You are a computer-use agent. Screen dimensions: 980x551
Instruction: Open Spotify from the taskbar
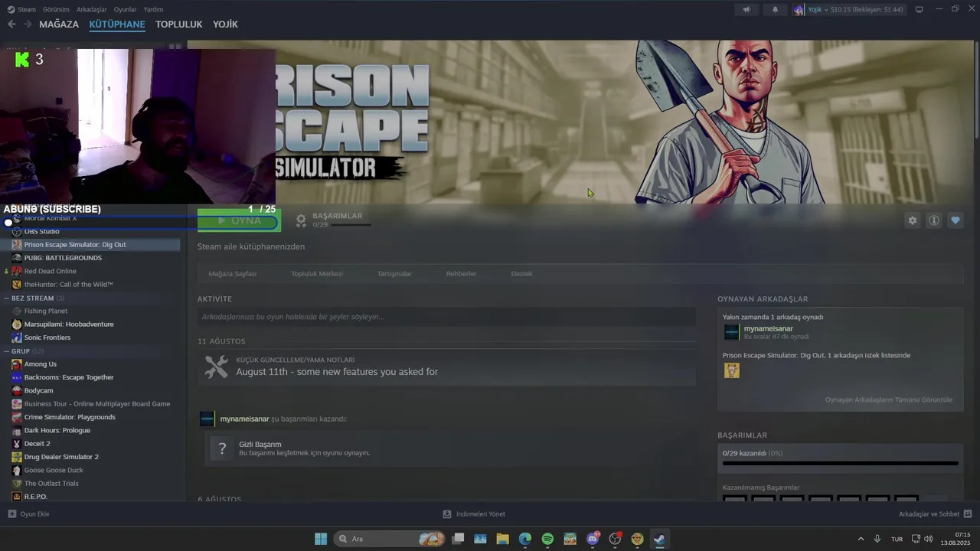pyautogui.click(x=547, y=539)
